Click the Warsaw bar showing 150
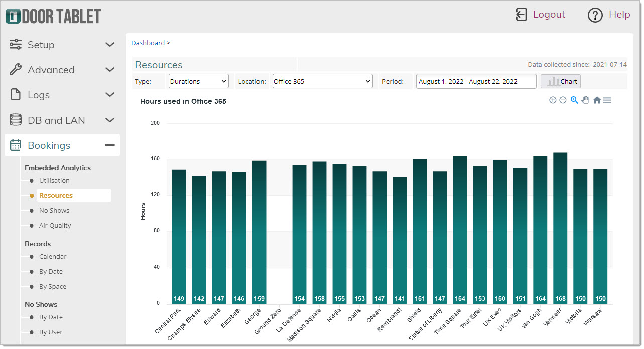644x349 pixels. [x=600, y=236]
